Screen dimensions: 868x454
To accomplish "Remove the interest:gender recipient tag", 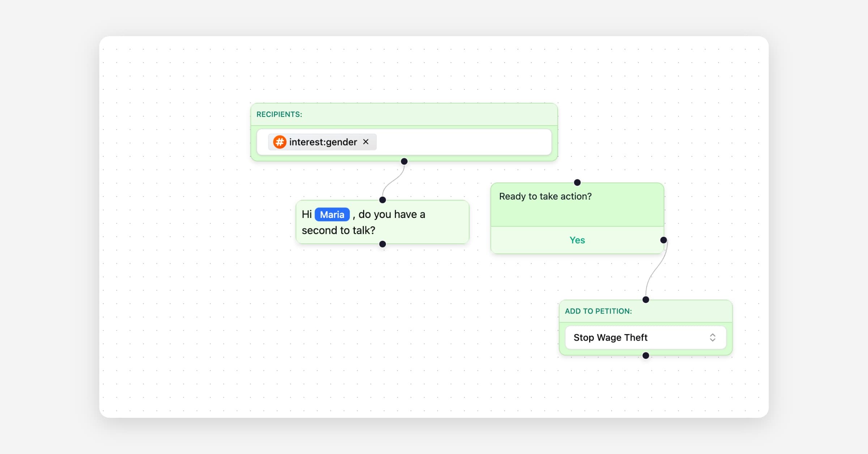I will (x=366, y=142).
